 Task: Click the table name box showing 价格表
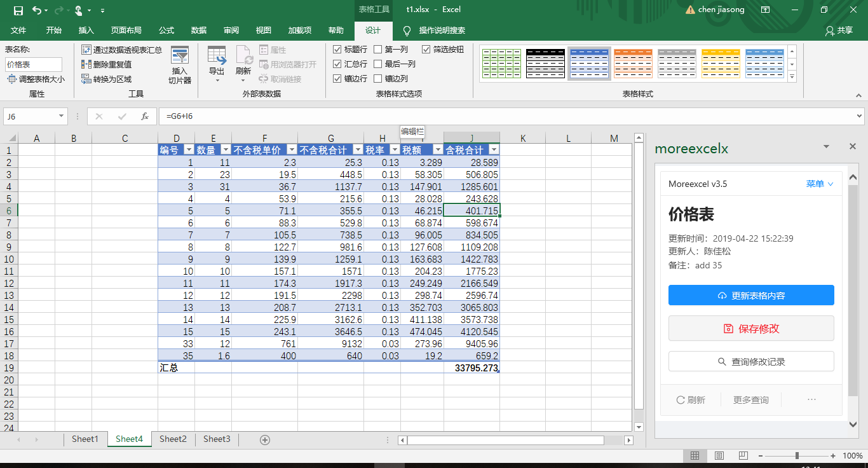tap(34, 64)
